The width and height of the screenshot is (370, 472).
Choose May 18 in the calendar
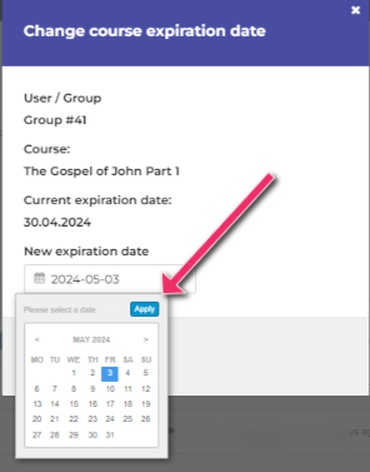(128, 404)
